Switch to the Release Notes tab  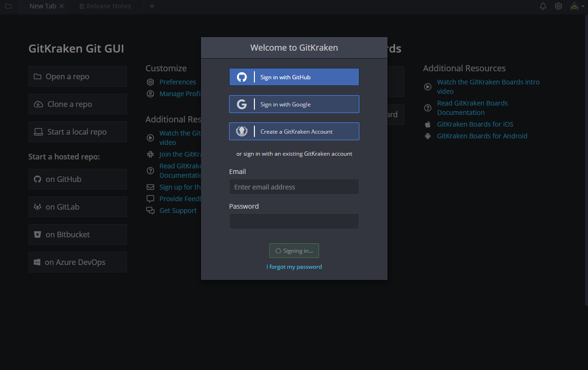point(105,6)
